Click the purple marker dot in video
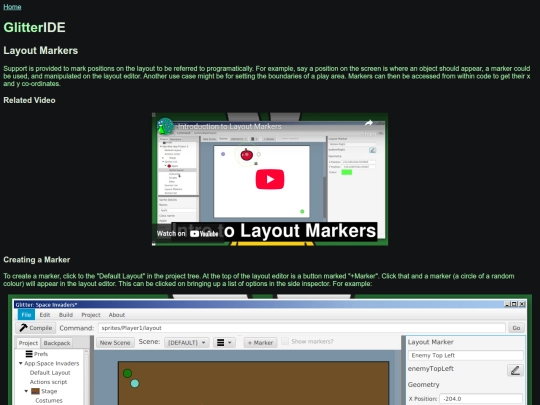Viewport: 540px width, 405px height. coord(223,154)
